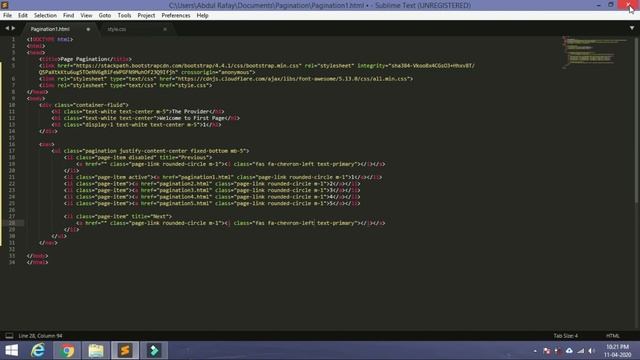Viewport: 640px width, 360px height.
Task: Click the font-awesome all.min.css URL
Action: coord(293,78)
